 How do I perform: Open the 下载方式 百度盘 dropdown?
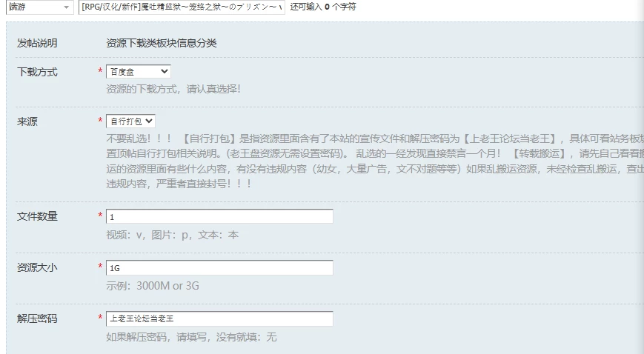138,71
